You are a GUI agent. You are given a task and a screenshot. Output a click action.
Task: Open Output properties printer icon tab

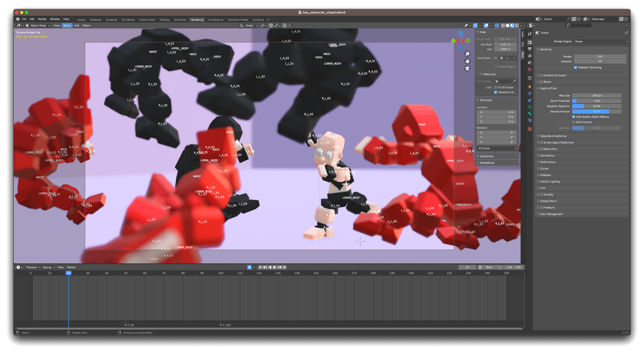pos(530,49)
